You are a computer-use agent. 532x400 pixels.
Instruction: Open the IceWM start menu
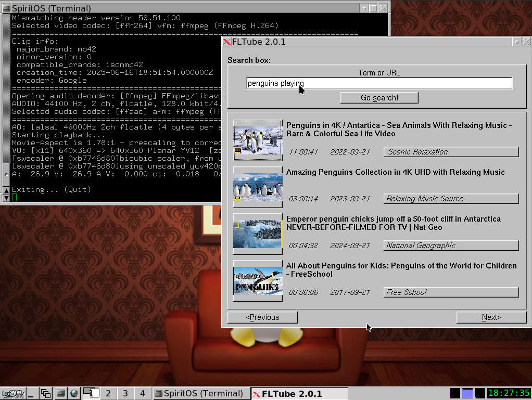[13, 393]
